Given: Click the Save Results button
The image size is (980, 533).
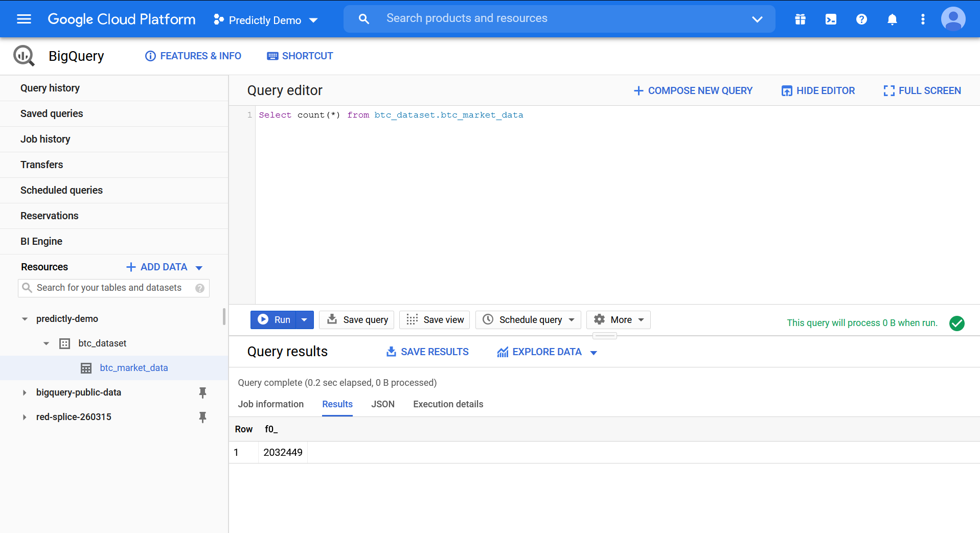Looking at the screenshot, I should point(427,352).
